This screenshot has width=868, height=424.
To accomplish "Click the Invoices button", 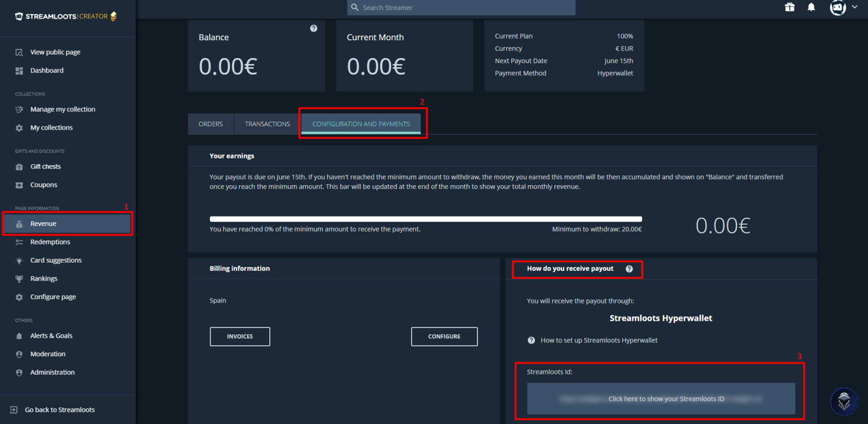I will [240, 337].
